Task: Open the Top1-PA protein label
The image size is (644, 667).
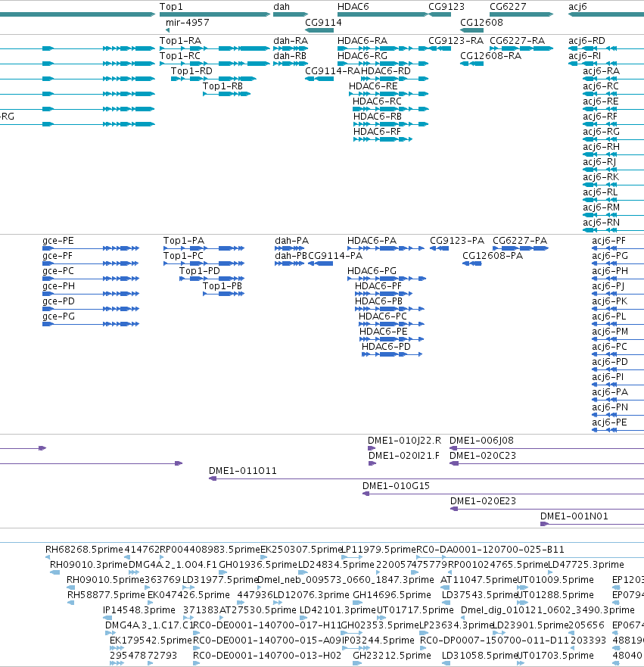Action: pyautogui.click(x=184, y=241)
